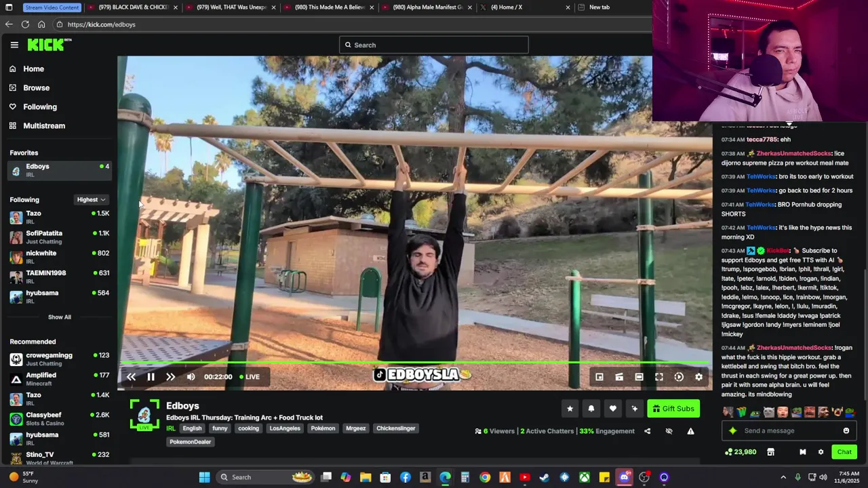Open Steam from the taskbar
Screen dimensions: 868x488
[545, 477]
